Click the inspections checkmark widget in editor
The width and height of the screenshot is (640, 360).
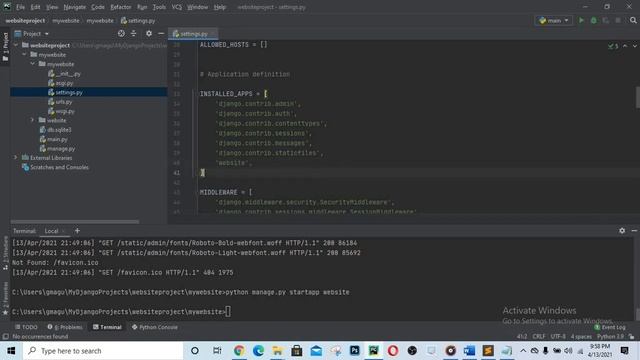pyautogui.click(x=613, y=46)
